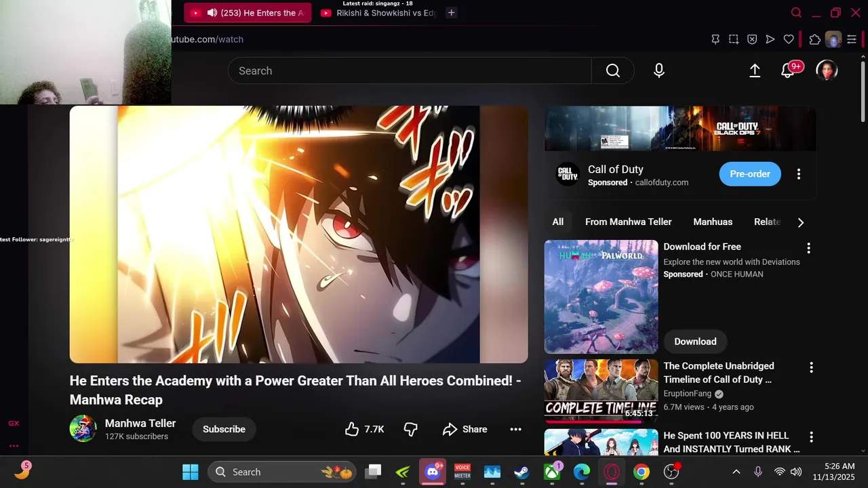Open options for Once Human ad
Screen dimensions: 868x488
tap(808, 248)
